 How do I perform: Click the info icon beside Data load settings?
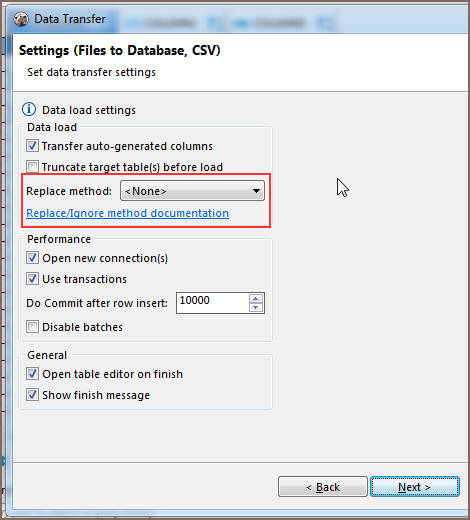click(29, 109)
